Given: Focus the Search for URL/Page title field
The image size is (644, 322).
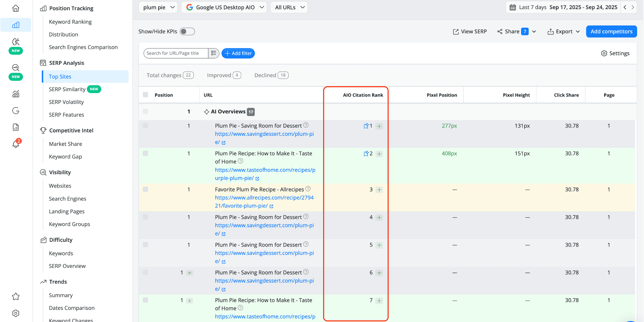Looking at the screenshot, I should pyautogui.click(x=175, y=53).
